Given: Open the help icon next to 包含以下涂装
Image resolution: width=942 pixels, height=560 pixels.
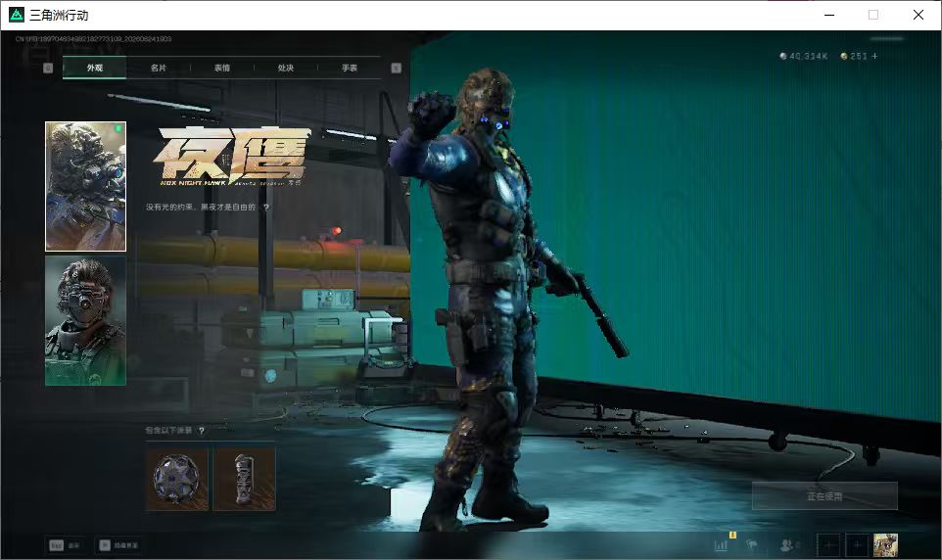Looking at the screenshot, I should click(x=202, y=430).
